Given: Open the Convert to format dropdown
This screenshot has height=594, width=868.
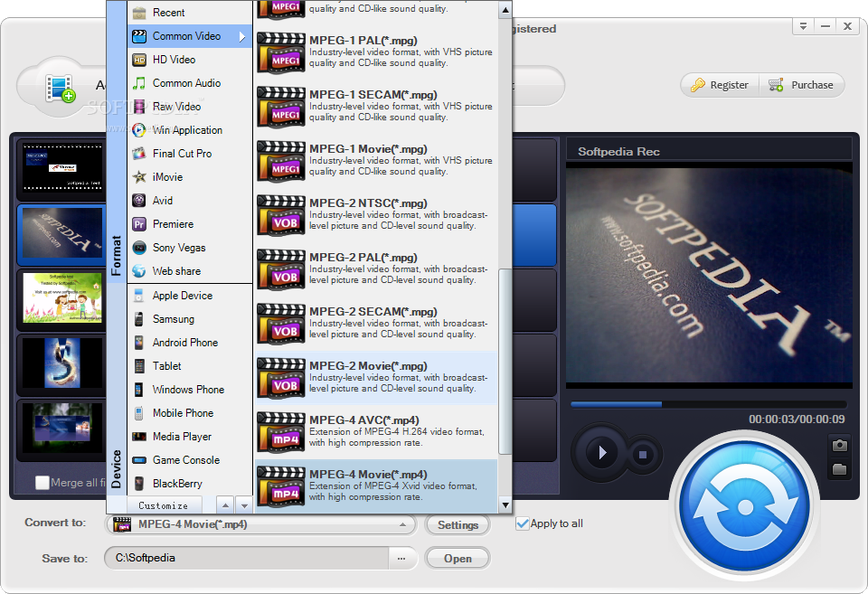Looking at the screenshot, I should point(260,524).
